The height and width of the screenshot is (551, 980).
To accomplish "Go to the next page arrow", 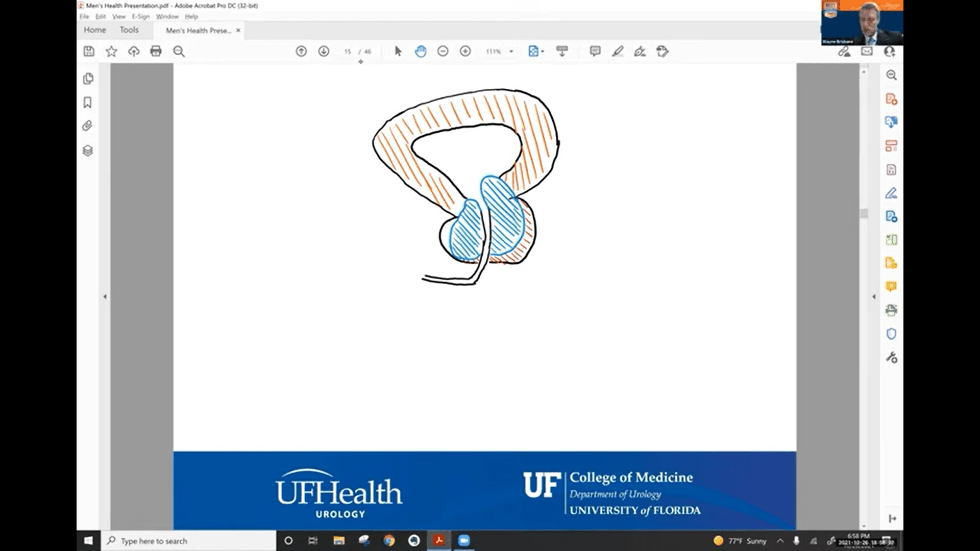I will tap(324, 51).
